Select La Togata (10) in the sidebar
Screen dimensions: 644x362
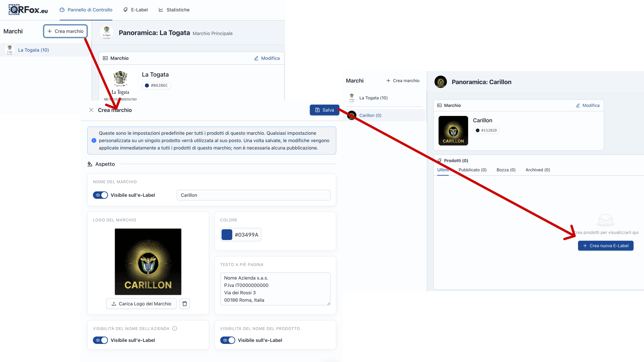(x=33, y=50)
